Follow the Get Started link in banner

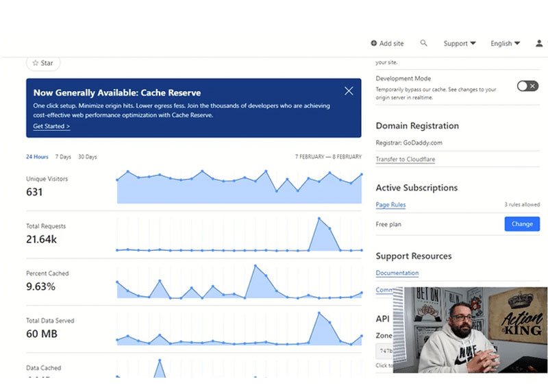pyautogui.click(x=51, y=127)
